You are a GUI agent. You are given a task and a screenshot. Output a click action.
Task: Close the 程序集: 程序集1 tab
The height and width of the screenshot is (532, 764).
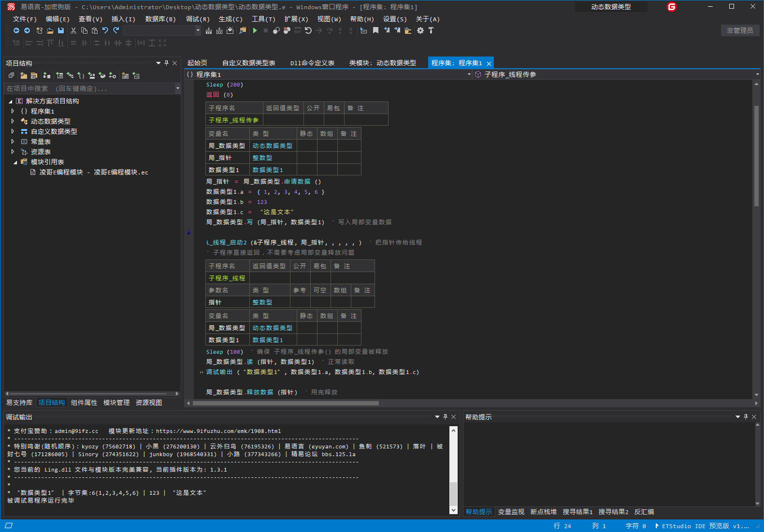489,63
